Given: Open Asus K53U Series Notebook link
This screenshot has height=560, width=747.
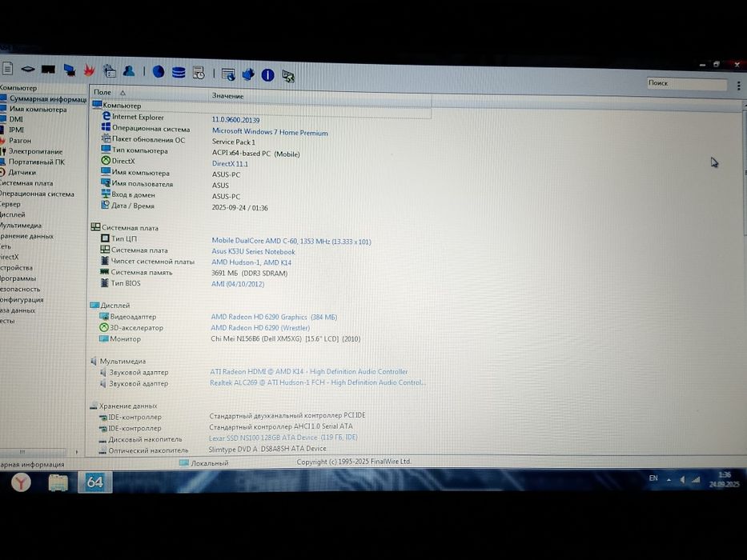Looking at the screenshot, I should point(254,251).
